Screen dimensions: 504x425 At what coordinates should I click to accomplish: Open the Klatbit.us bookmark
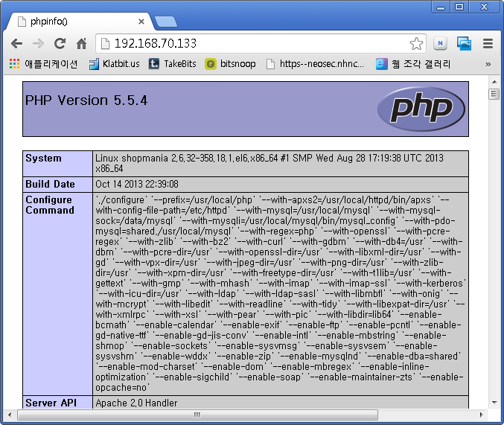pyautogui.click(x=115, y=64)
